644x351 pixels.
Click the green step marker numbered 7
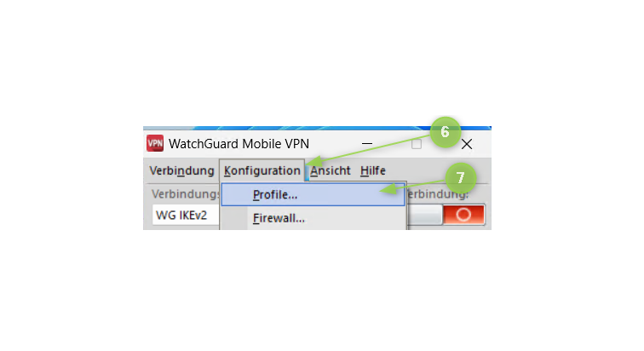coord(460,178)
